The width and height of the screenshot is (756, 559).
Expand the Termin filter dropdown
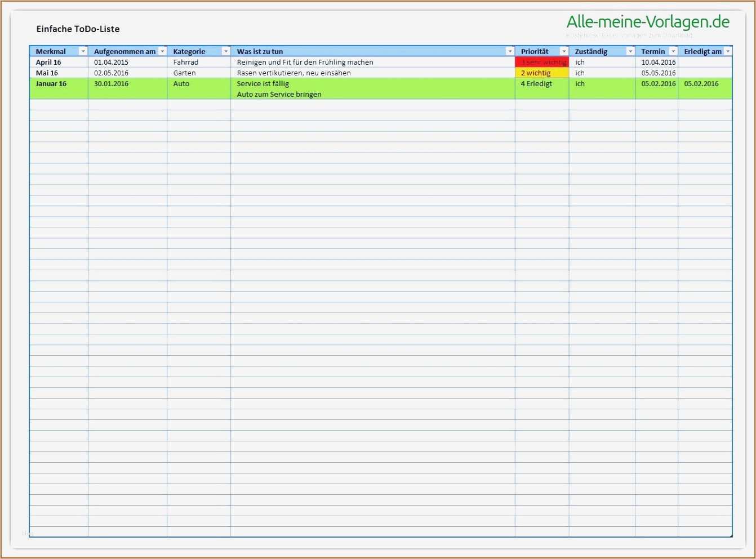click(x=673, y=51)
